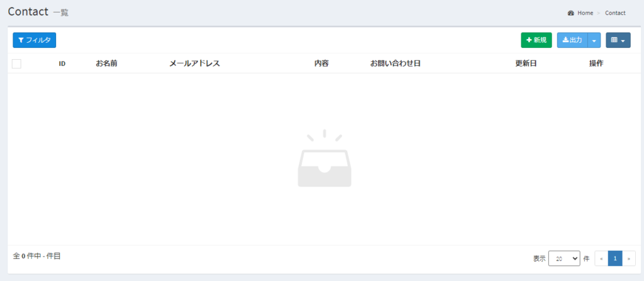Click the green 新規 button
This screenshot has width=644, height=281.
tap(536, 40)
